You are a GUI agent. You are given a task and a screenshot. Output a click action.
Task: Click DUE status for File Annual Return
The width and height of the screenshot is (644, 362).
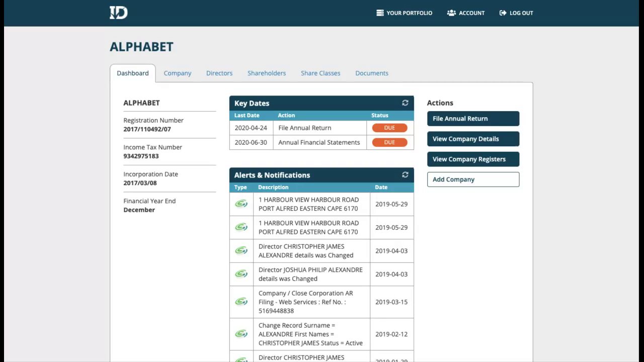[389, 128]
